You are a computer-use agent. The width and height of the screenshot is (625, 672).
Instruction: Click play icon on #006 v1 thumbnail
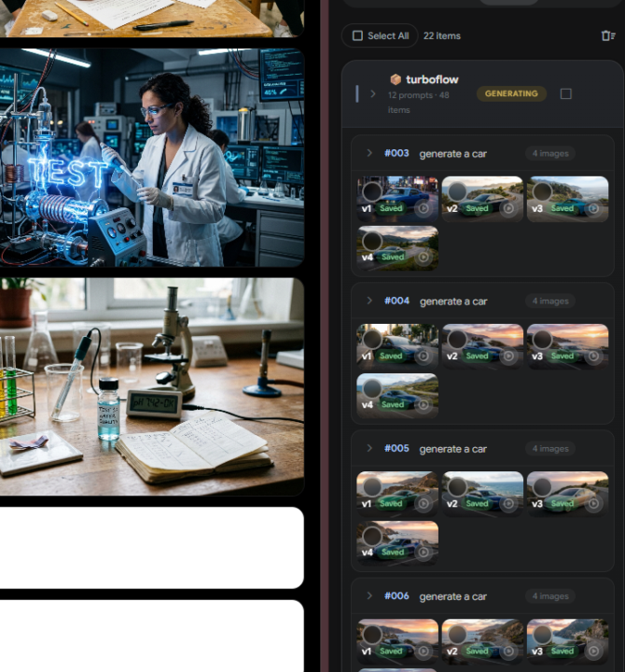coord(424,651)
